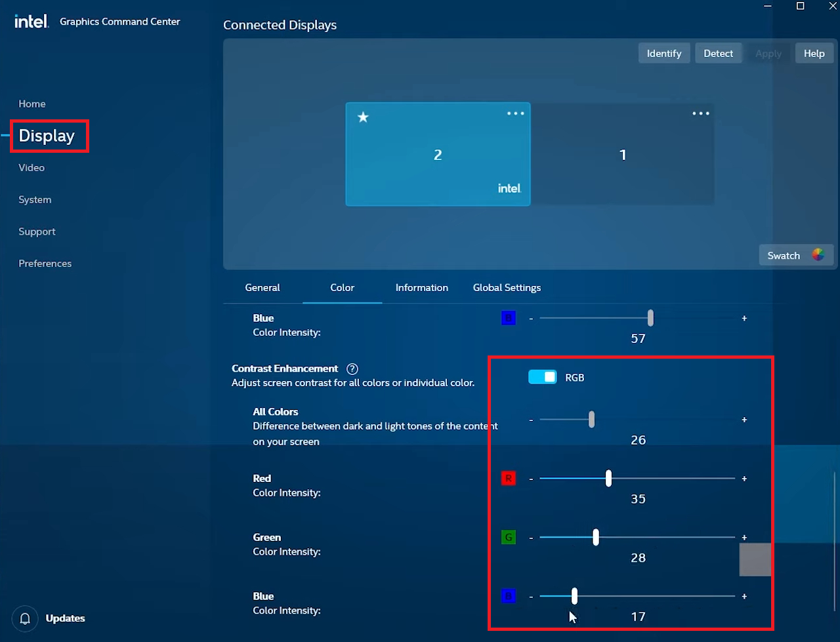Image resolution: width=840 pixels, height=642 pixels.
Task: Toggle the RGB contrast enhancement switch
Action: coord(543,377)
